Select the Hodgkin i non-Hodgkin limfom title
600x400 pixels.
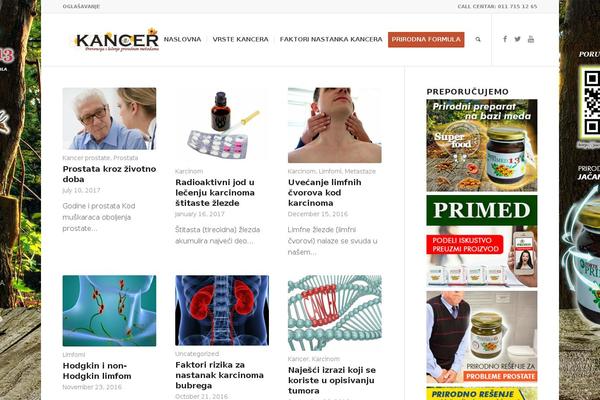pos(97,371)
